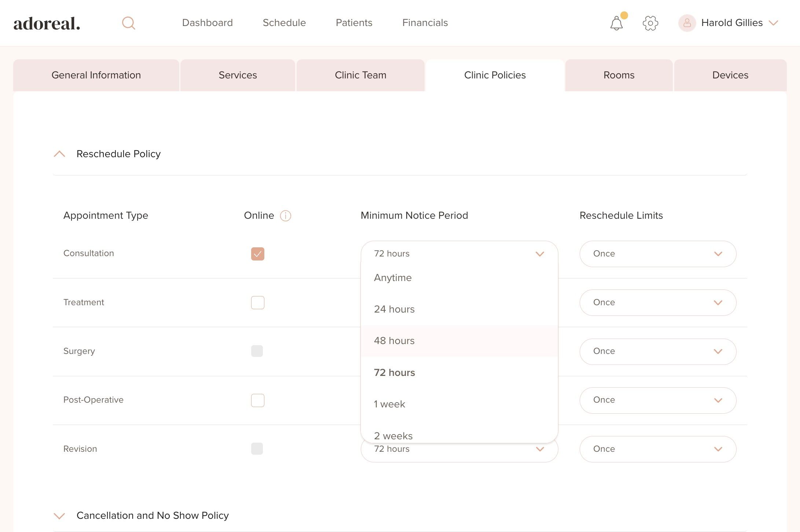Screen dimensions: 800x532
Task: Open Consultation Reschedule Limits dropdown
Action: [x=658, y=254]
